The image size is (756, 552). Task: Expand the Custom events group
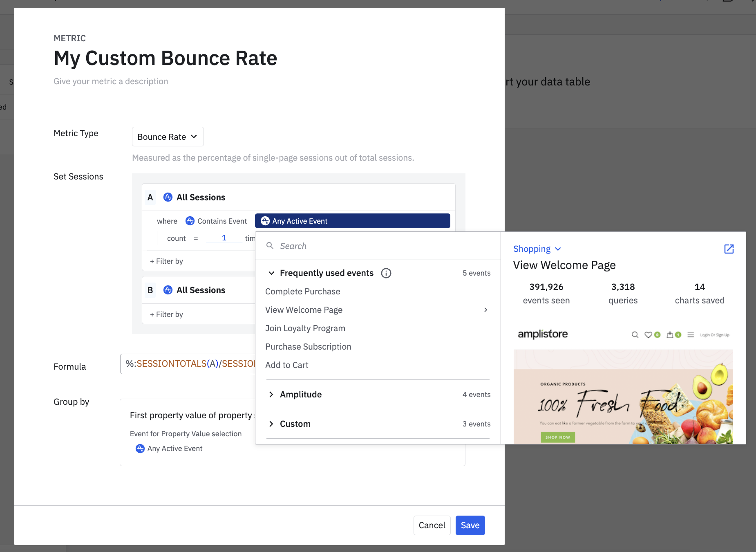coord(271,424)
